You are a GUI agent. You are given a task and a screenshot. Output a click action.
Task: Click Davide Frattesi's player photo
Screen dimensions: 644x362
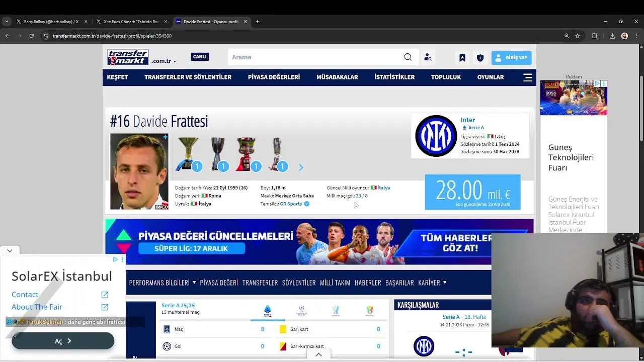point(139,171)
